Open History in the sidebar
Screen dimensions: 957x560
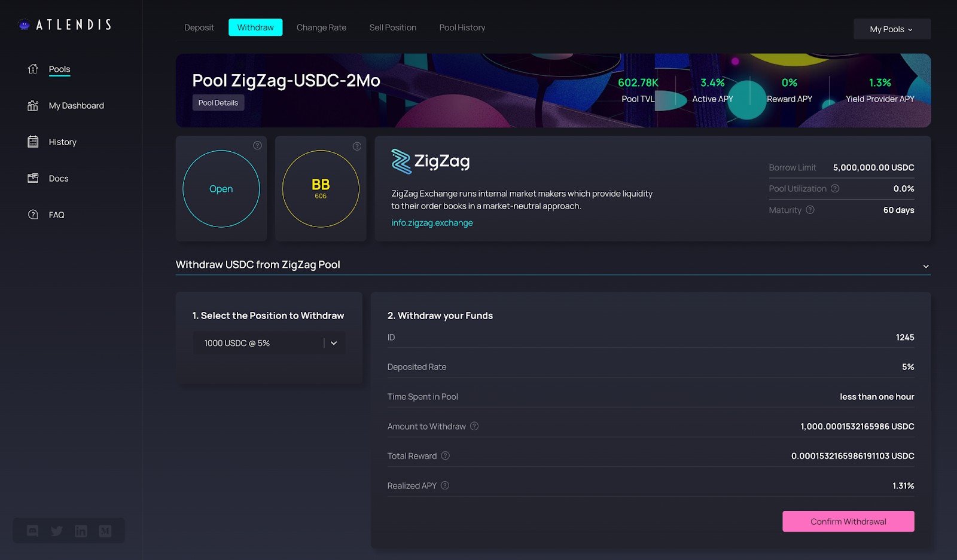[x=62, y=142]
